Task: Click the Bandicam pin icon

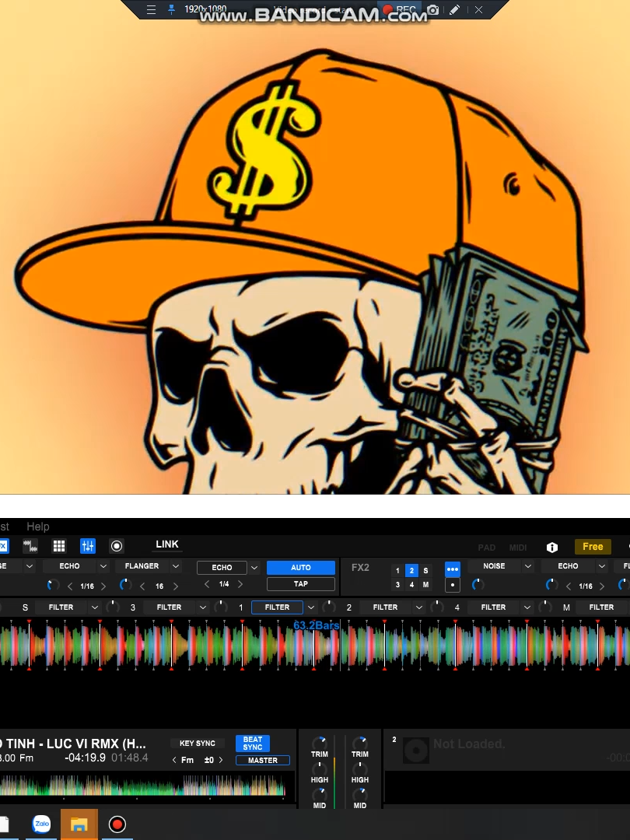Action: pos(171,9)
